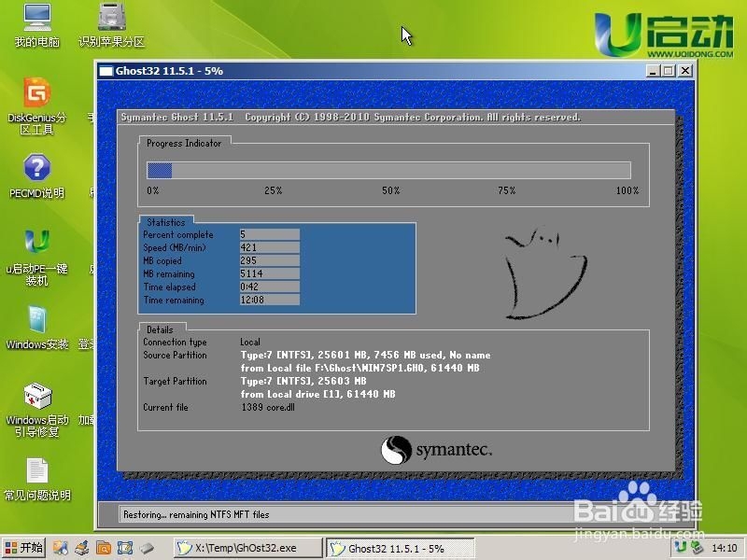
Task: Click the blue framed quick launch icon
Action: pyautogui.click(x=125, y=548)
